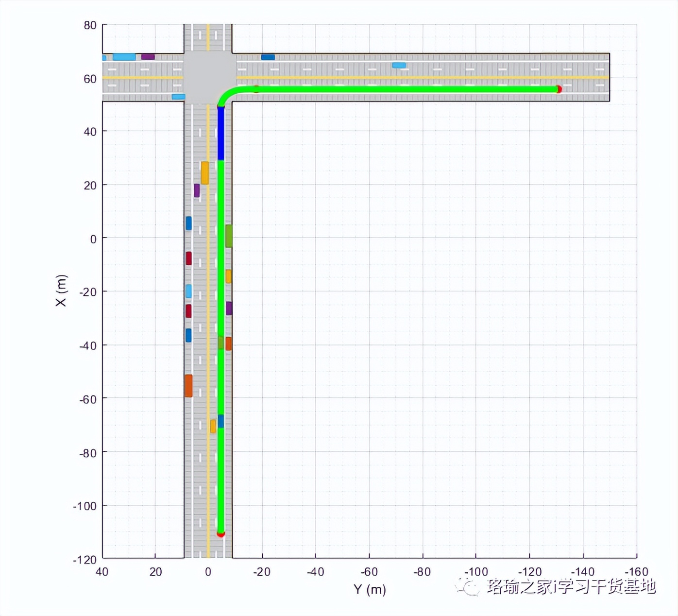Click tick label -100 on the X (m) axis
The height and width of the screenshot is (616, 678).
click(85, 506)
